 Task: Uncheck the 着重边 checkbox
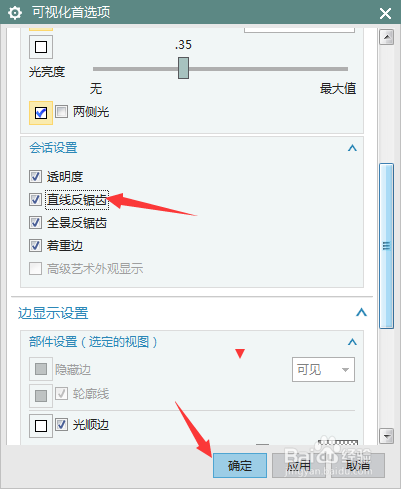tap(35, 246)
